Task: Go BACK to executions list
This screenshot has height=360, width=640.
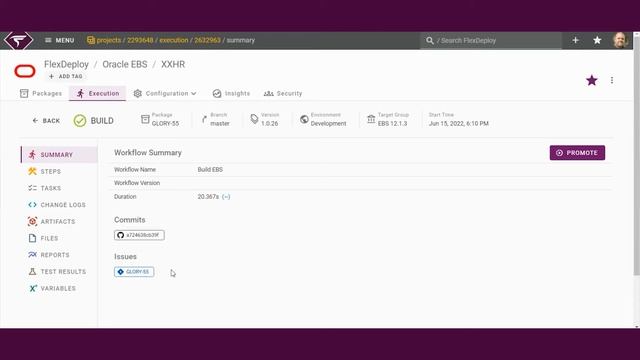Action: coord(46,121)
